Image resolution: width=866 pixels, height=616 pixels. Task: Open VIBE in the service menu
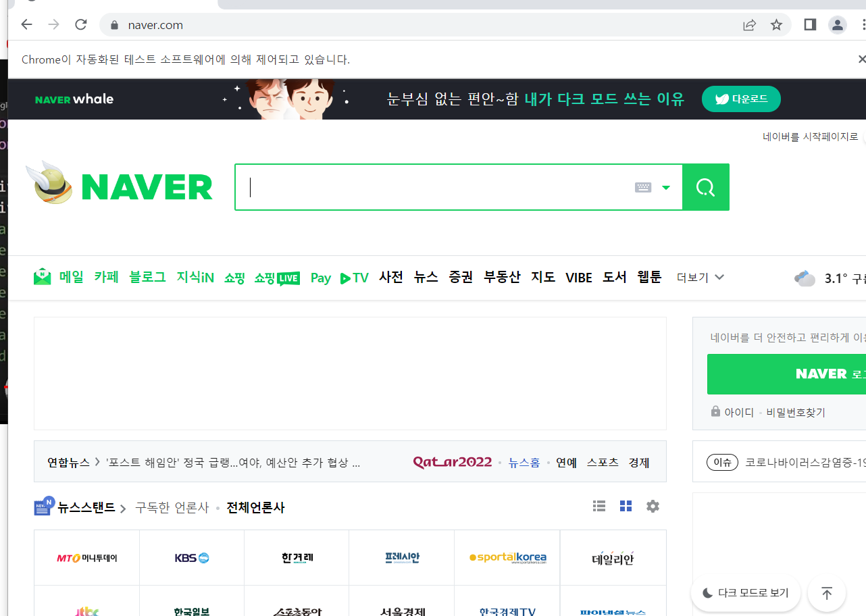(x=579, y=278)
